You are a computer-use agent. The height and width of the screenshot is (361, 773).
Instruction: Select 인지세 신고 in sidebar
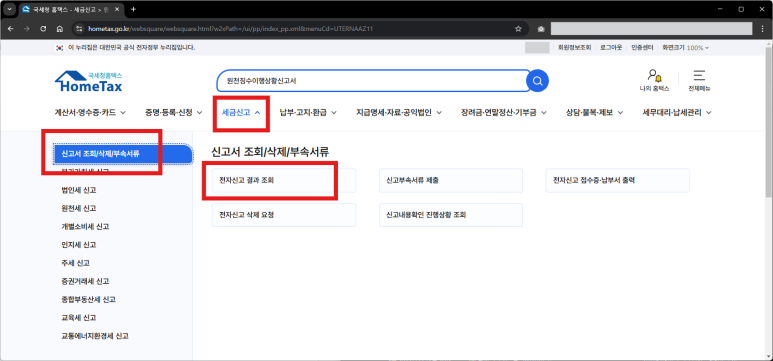coord(79,245)
